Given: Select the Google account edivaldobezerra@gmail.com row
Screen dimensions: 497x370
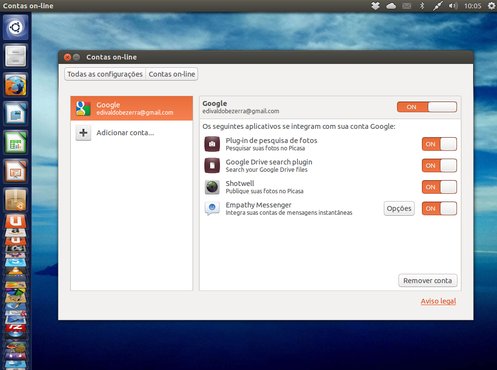Looking at the screenshot, I should pyautogui.click(x=132, y=108).
